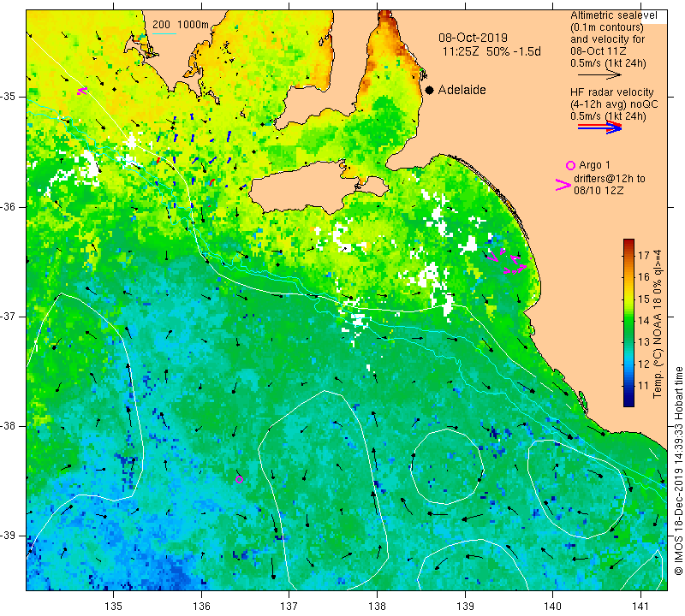Viewport: 685px width, 616px height.
Task: Click color bar value 11
Action: (644, 386)
